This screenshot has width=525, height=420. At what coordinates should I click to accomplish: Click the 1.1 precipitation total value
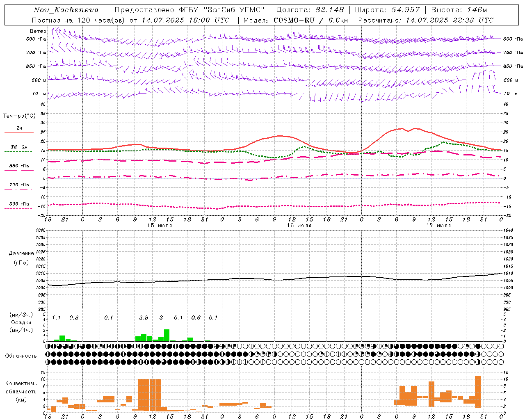click(x=56, y=318)
